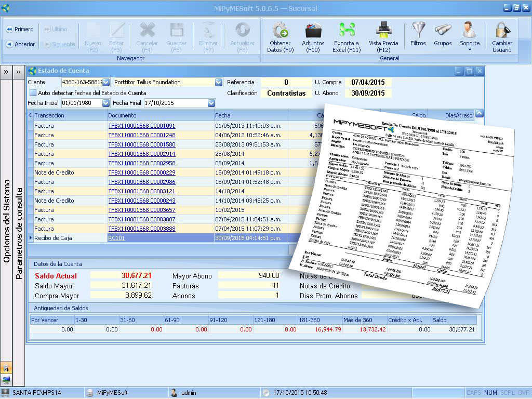This screenshot has height=399, width=532.
Task: Open the Grupos tool
Action: 443,34
